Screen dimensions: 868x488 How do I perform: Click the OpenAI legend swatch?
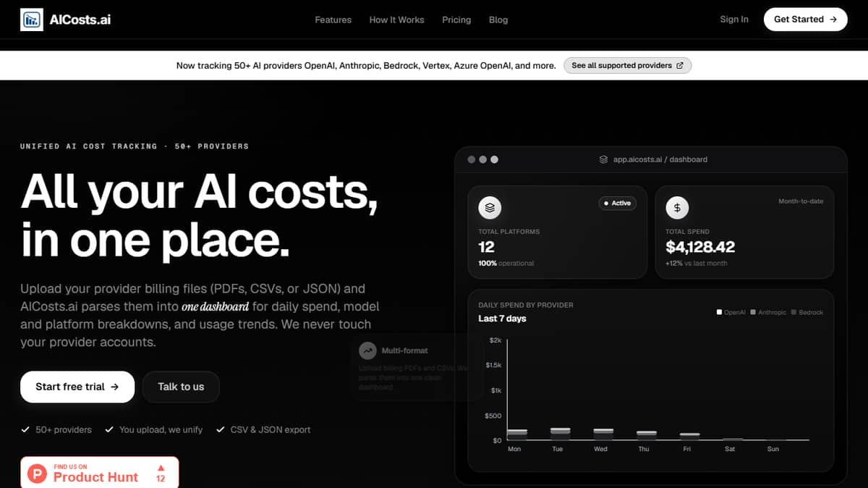coord(720,312)
